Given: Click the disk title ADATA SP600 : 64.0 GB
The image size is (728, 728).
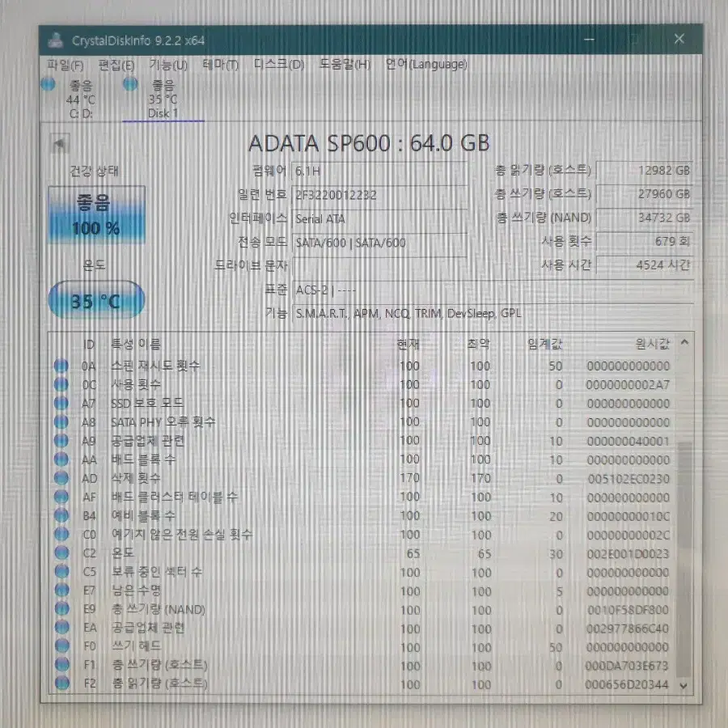Looking at the screenshot, I should 369,143.
